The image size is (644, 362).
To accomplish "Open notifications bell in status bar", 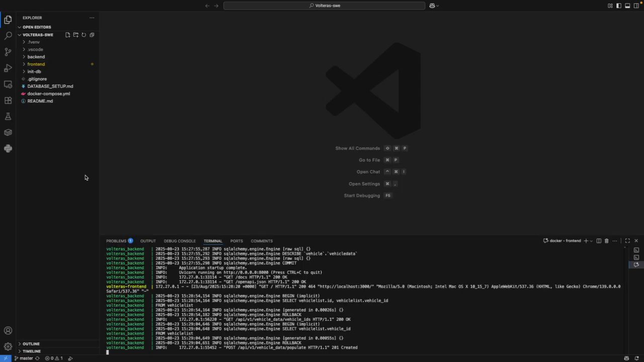I will coord(636,358).
